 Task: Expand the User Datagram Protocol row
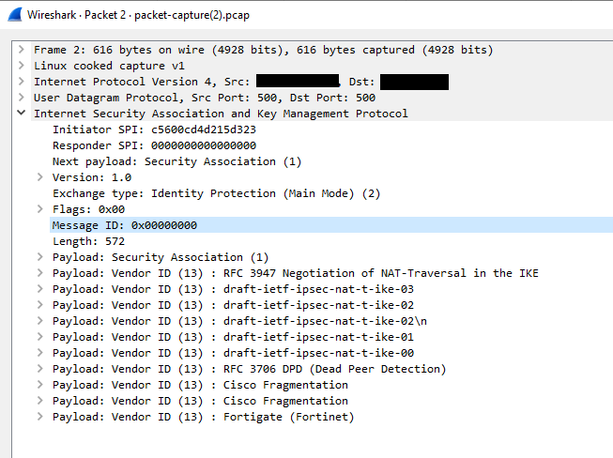(x=22, y=97)
